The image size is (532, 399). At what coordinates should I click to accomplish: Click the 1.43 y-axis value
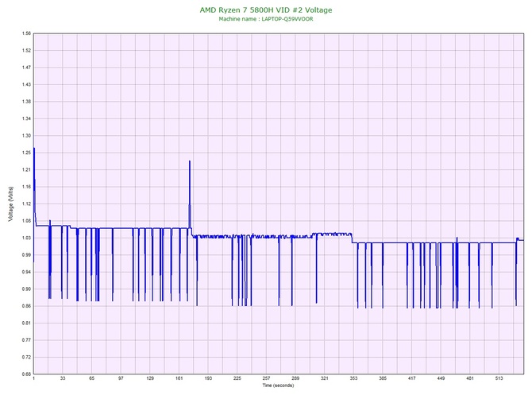click(26, 84)
